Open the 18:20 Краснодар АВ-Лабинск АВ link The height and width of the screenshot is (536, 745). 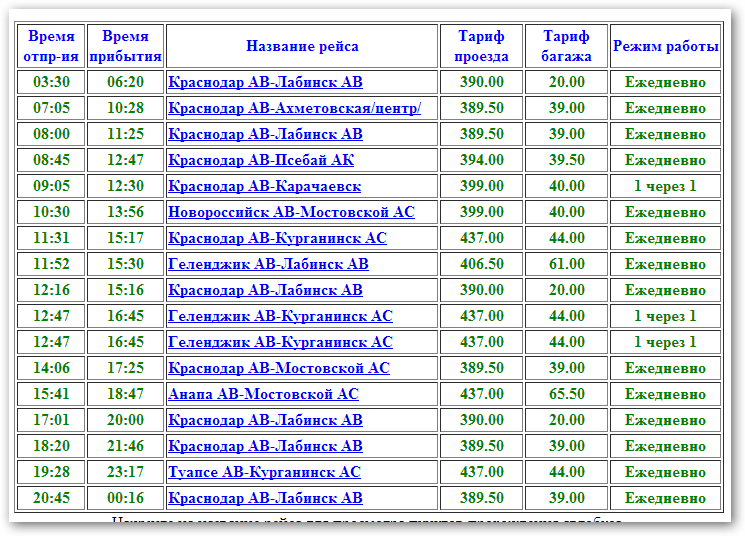(x=265, y=446)
